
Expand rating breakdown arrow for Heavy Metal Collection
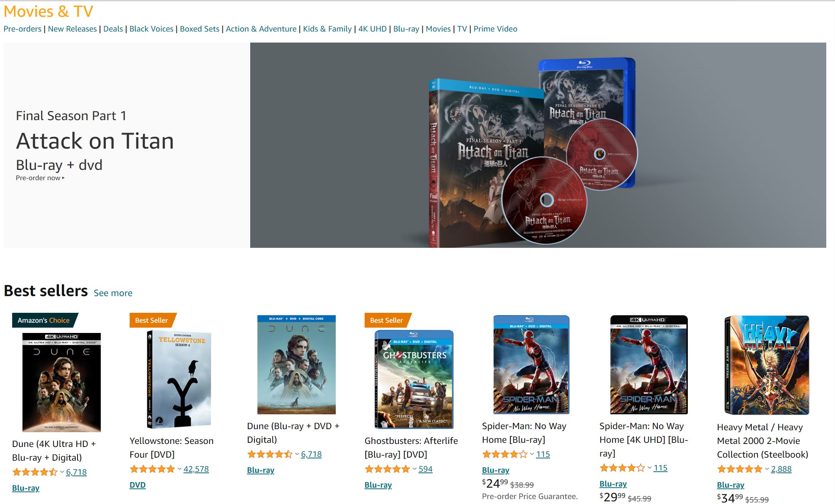[767, 469]
